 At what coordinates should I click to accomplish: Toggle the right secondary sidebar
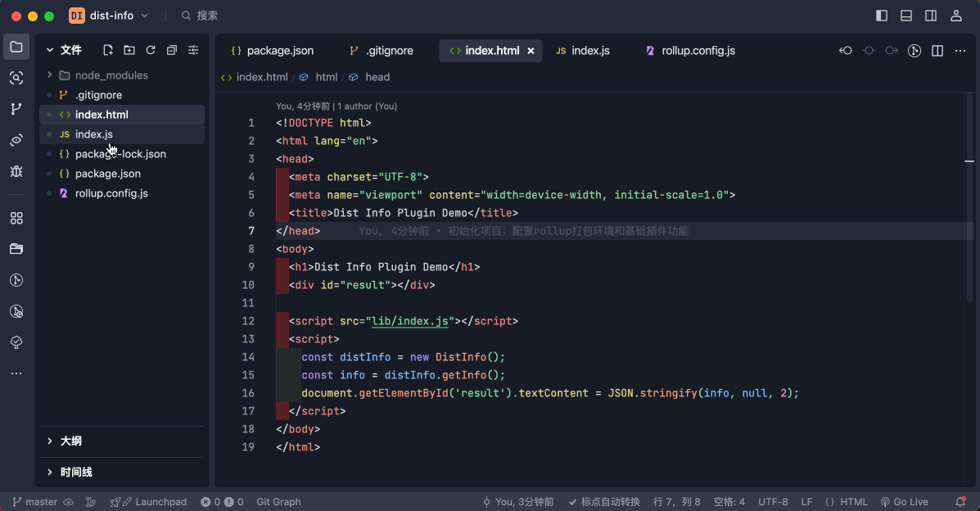(x=931, y=16)
